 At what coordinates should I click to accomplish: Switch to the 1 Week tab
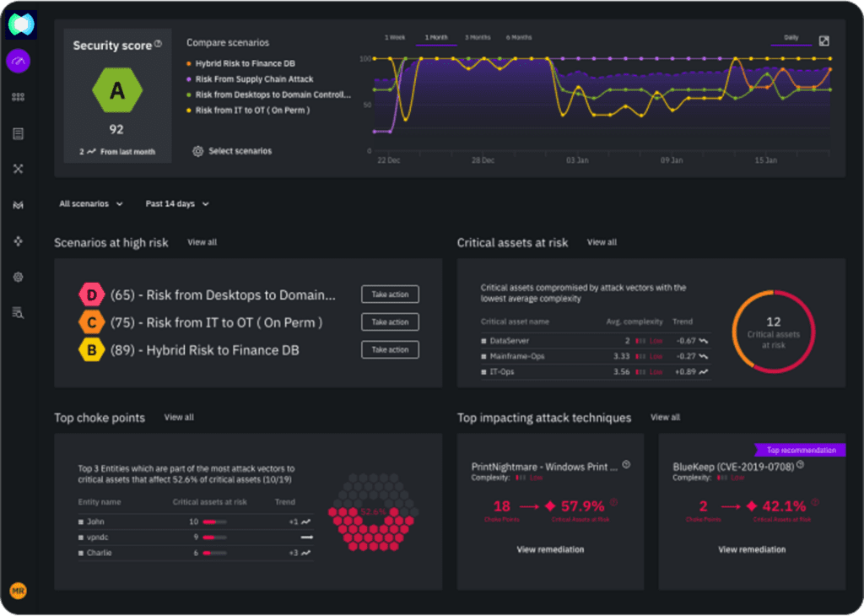pos(397,37)
